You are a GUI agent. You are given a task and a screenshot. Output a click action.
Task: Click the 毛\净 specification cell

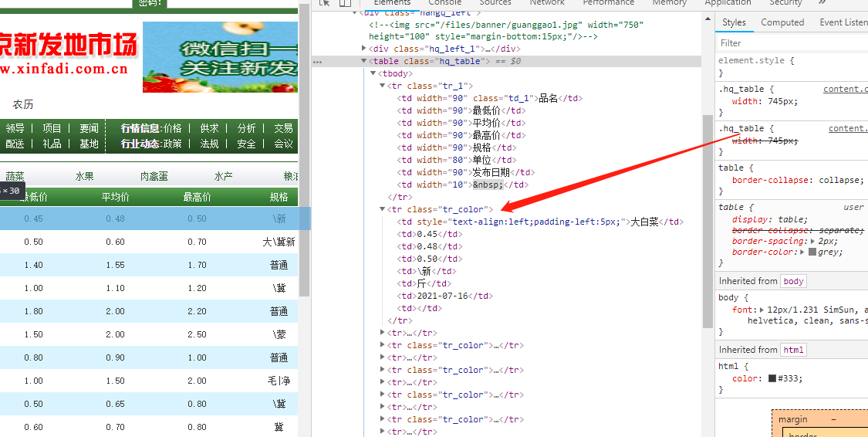coord(279,381)
